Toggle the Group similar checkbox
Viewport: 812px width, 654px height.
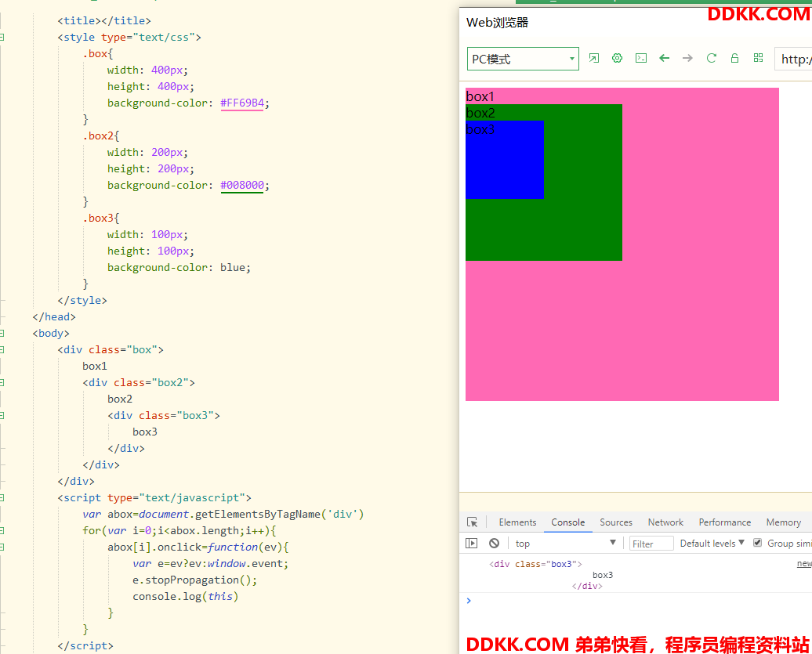tap(758, 543)
